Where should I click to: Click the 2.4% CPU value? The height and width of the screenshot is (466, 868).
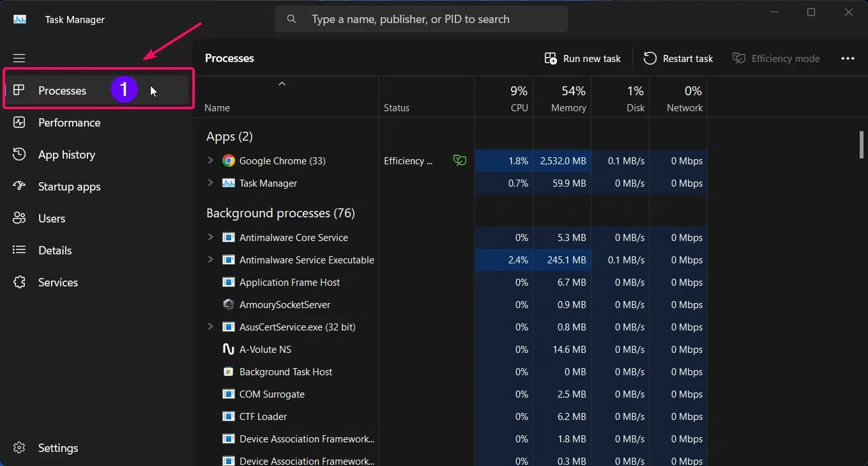(518, 260)
